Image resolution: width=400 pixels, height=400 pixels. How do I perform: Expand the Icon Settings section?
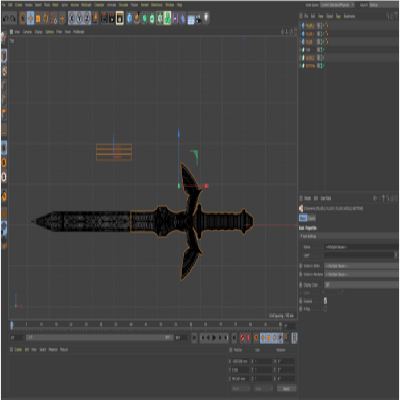click(348, 236)
